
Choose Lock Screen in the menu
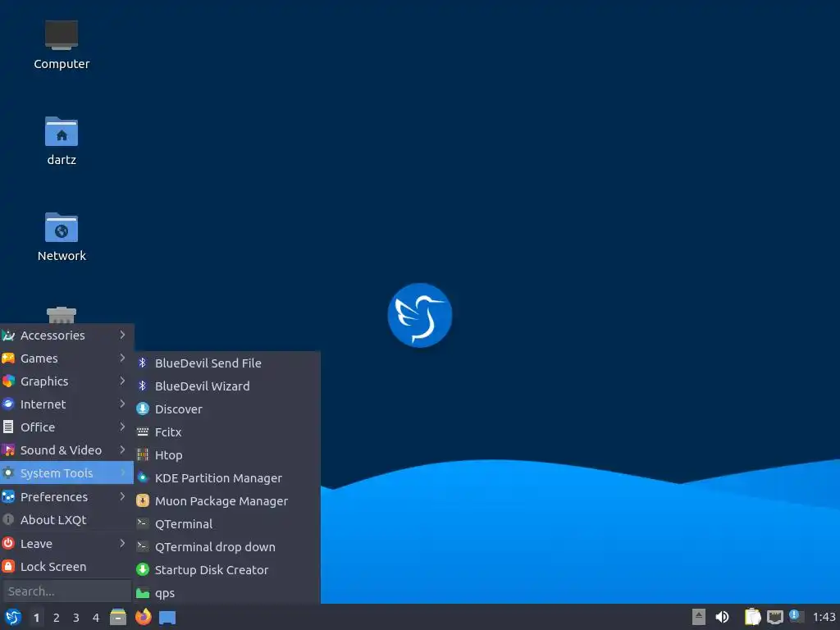point(66,567)
